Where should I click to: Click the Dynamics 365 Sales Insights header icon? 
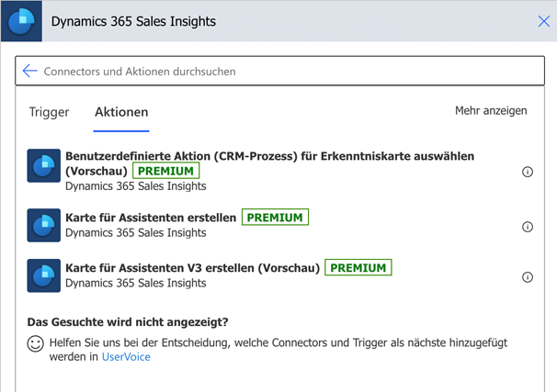[x=21, y=21]
